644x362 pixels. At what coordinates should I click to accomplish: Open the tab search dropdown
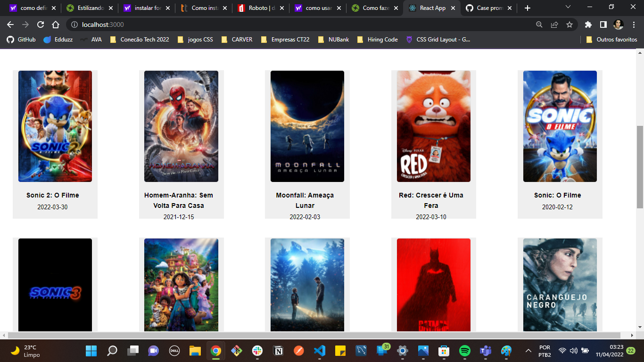point(568,7)
